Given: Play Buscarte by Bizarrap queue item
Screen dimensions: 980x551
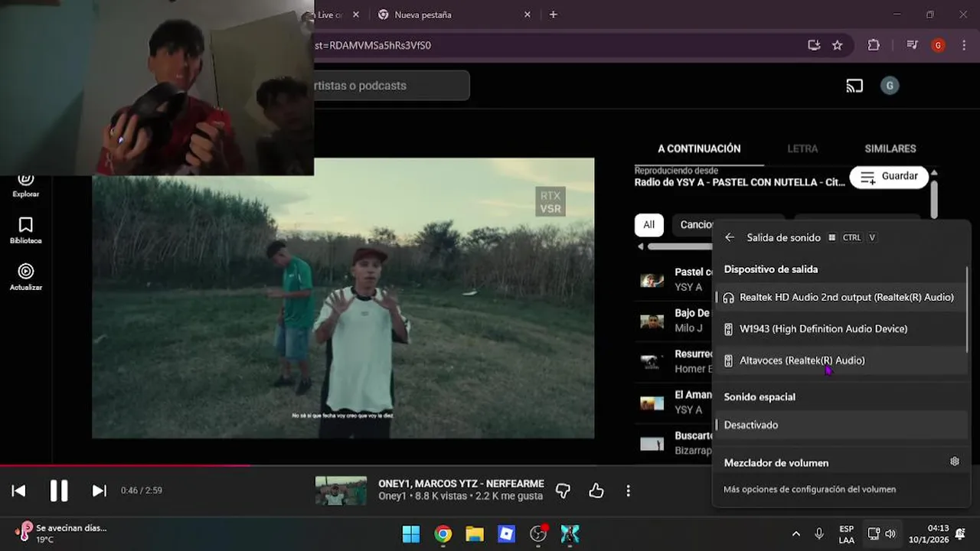Looking at the screenshot, I should (x=674, y=443).
